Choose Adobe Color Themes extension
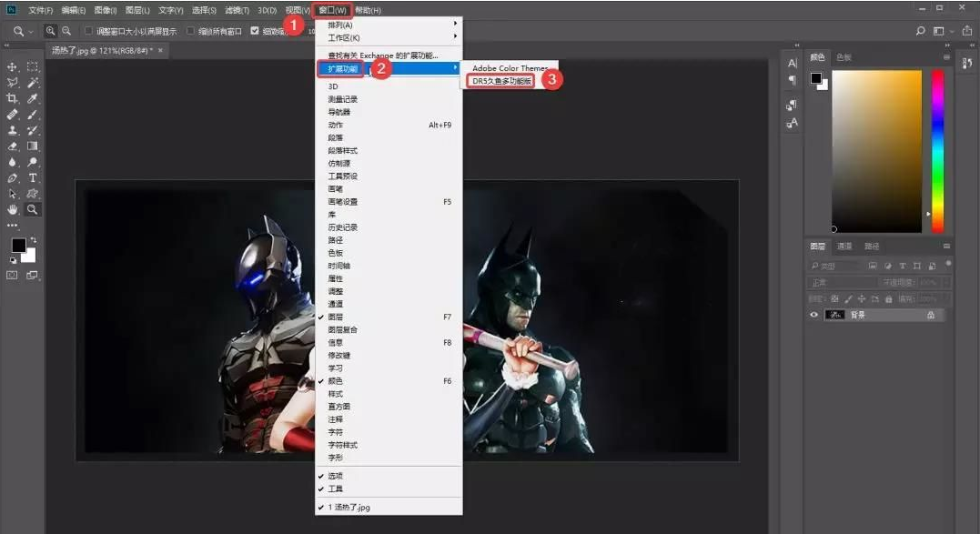 510,68
